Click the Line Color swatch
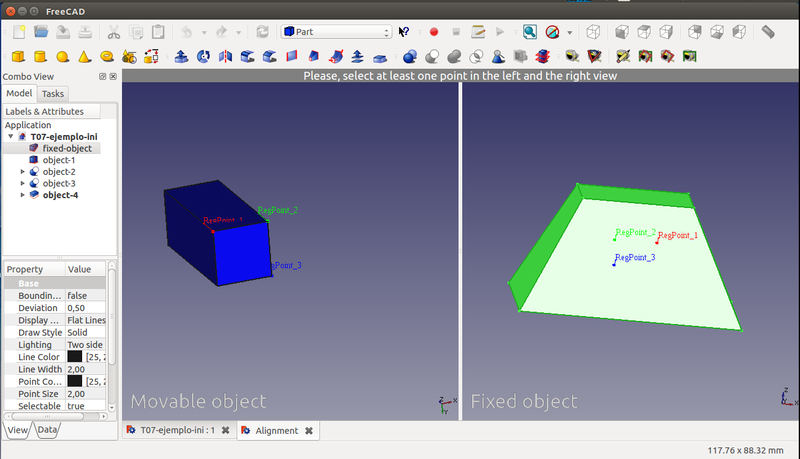The image size is (800, 459). (x=75, y=357)
